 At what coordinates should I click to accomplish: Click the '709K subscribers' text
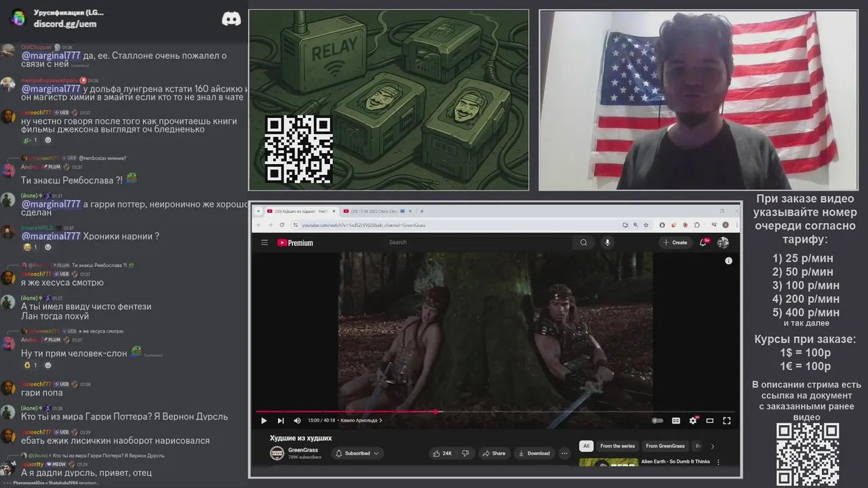[304, 457]
